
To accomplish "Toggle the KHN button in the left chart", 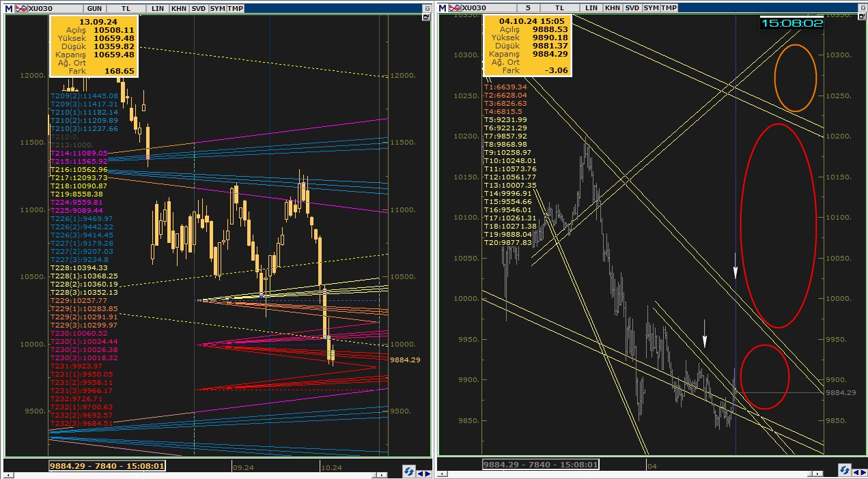I will point(178,8).
